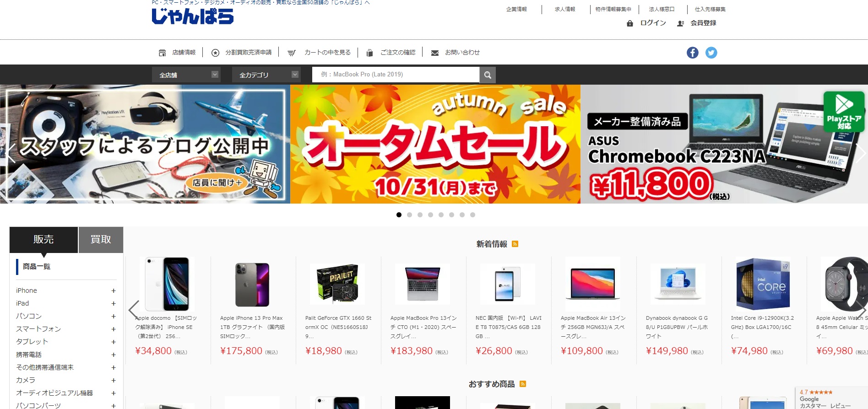The height and width of the screenshot is (409, 868).
Task: Click the magnifier search button
Action: [x=488, y=75]
